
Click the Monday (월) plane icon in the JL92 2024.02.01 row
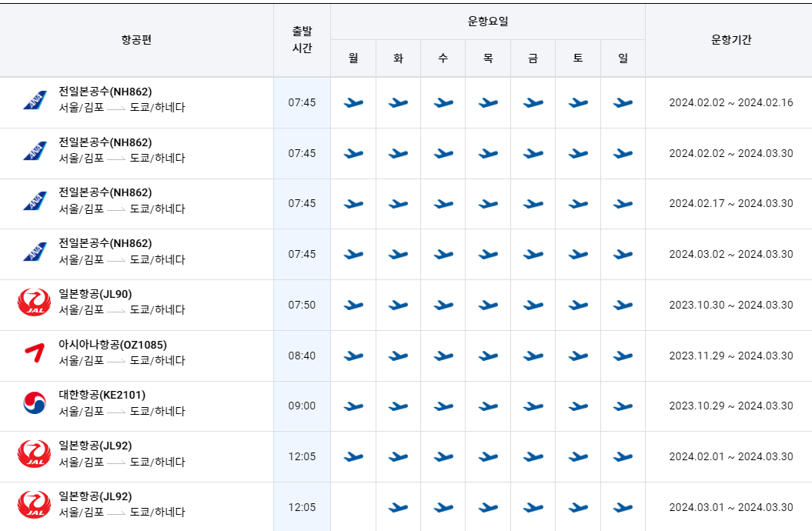click(x=353, y=457)
